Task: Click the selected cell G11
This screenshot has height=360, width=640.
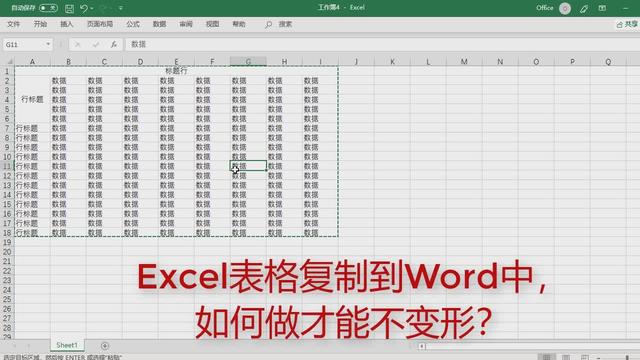Action: (248, 166)
